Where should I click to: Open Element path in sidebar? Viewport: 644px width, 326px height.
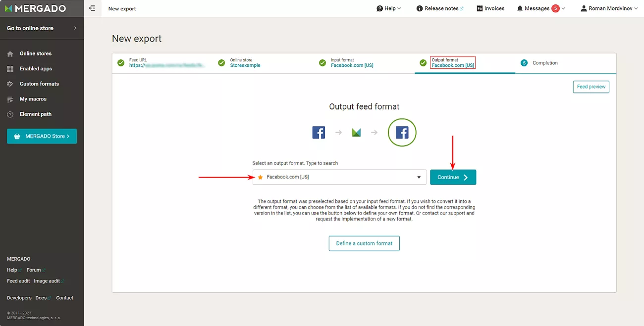[x=36, y=114]
